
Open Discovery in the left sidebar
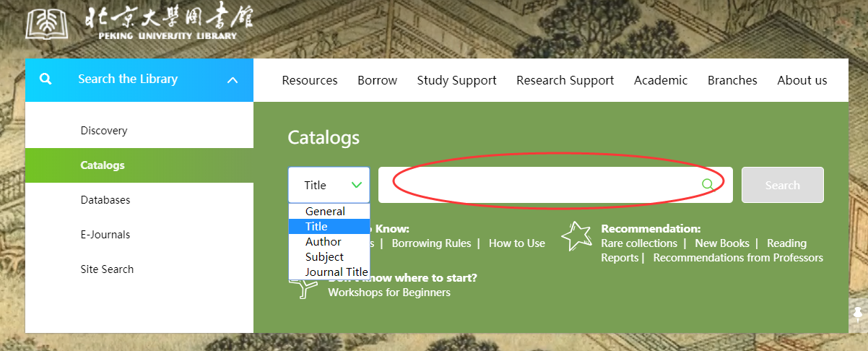pos(139,131)
